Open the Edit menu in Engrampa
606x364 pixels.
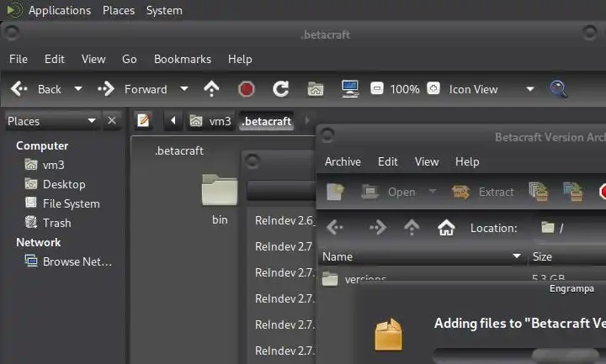(388, 161)
